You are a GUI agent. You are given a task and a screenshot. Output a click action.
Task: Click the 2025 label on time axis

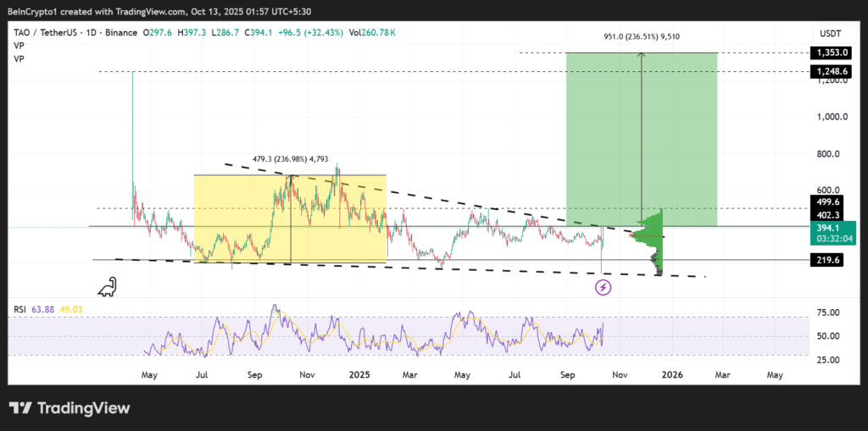pyautogui.click(x=359, y=373)
